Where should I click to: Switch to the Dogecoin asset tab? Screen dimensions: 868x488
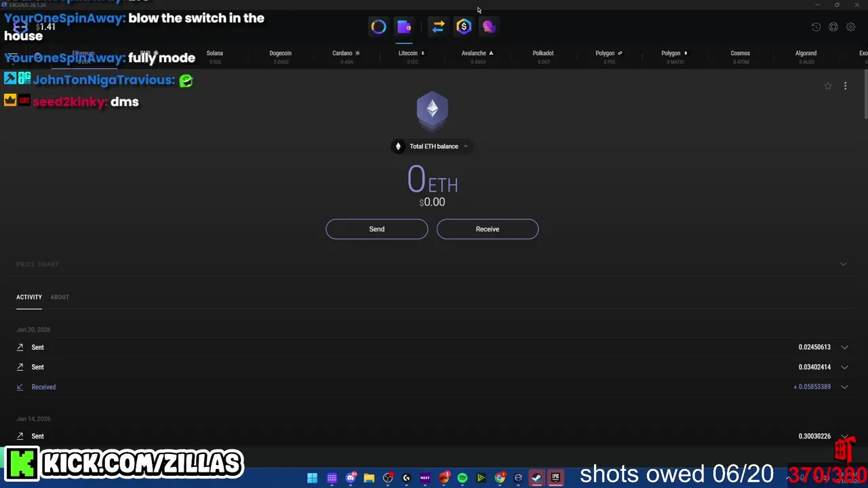point(281,57)
